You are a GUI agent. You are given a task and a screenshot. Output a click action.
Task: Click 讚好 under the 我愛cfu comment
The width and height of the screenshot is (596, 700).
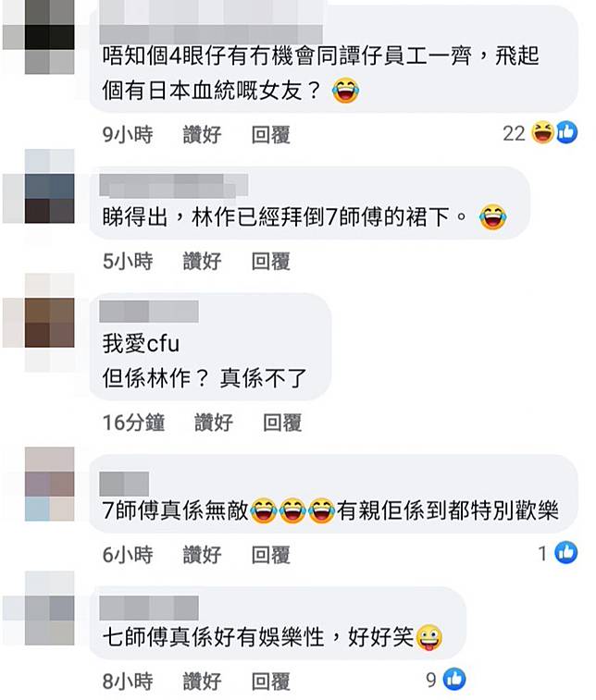pyautogui.click(x=214, y=423)
